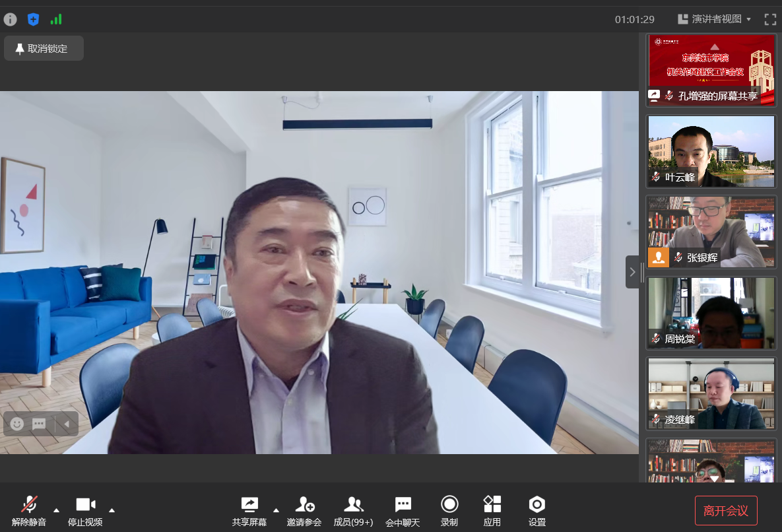Enter fullscreen mode
Screen dimensions: 782x532
click(x=769, y=19)
